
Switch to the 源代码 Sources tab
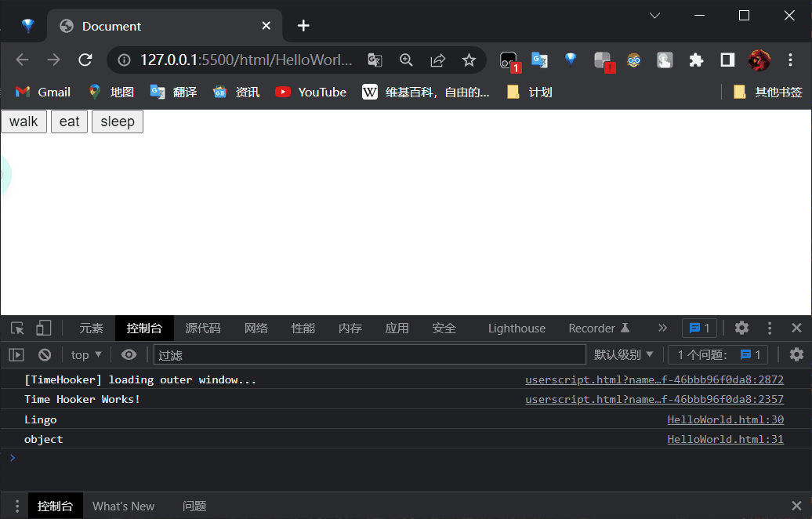click(203, 328)
